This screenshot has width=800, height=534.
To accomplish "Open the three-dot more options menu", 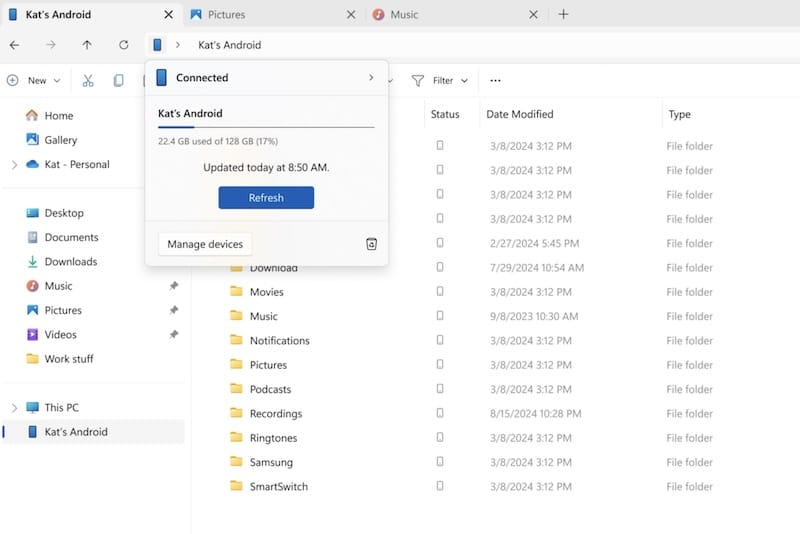I will click(495, 81).
